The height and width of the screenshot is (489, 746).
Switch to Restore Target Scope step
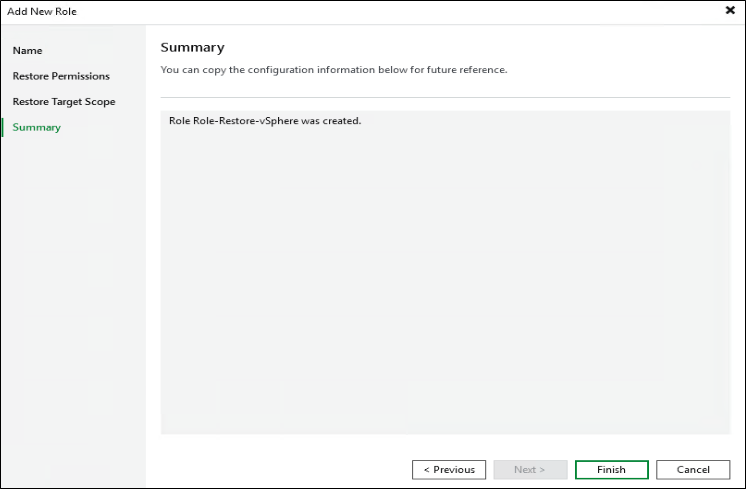tap(64, 102)
